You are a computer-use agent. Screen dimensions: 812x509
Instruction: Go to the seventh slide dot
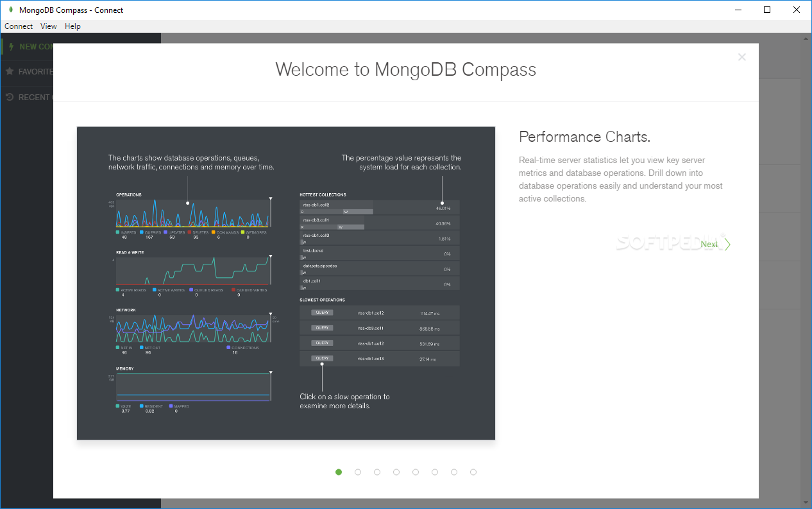point(454,472)
